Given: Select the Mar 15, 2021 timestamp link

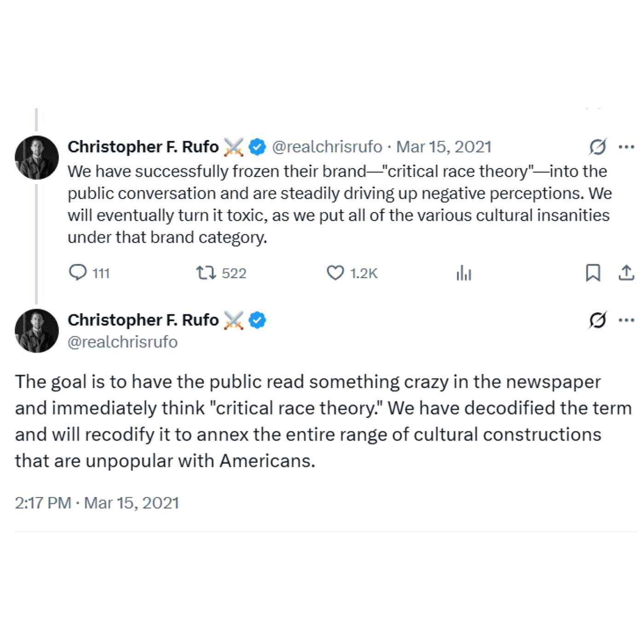Looking at the screenshot, I should (x=445, y=146).
